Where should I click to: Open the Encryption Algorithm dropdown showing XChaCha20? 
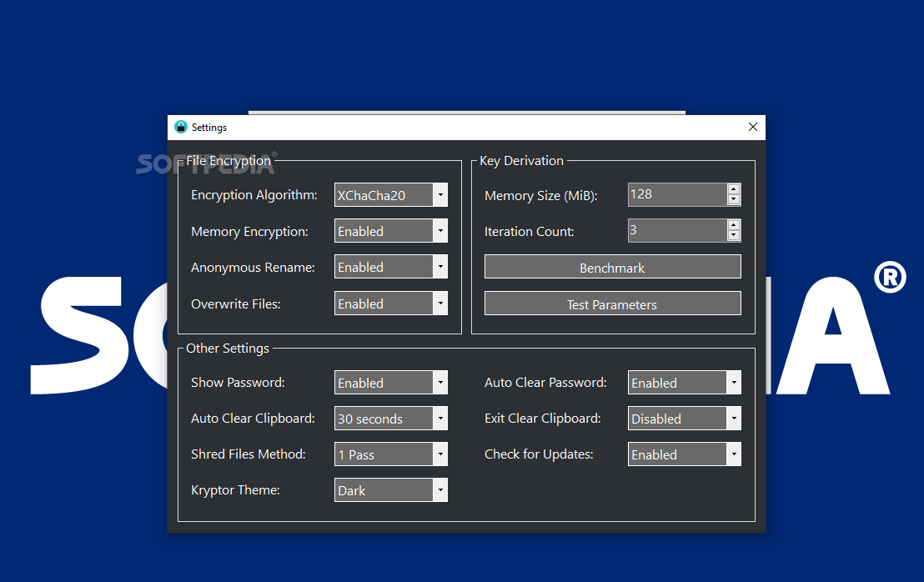click(x=440, y=194)
